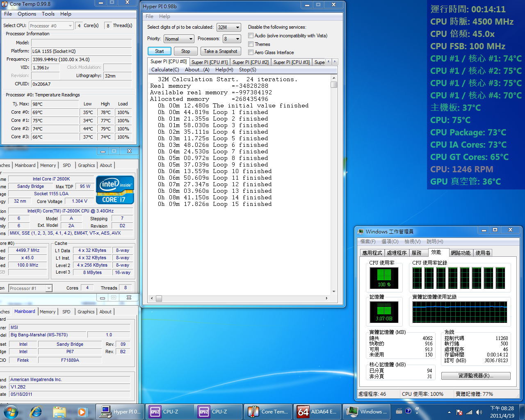Click the 'Big Bang-Marshal (MS-7670)' model field
Image resolution: width=525 pixels, height=420 pixels.
click(48, 335)
